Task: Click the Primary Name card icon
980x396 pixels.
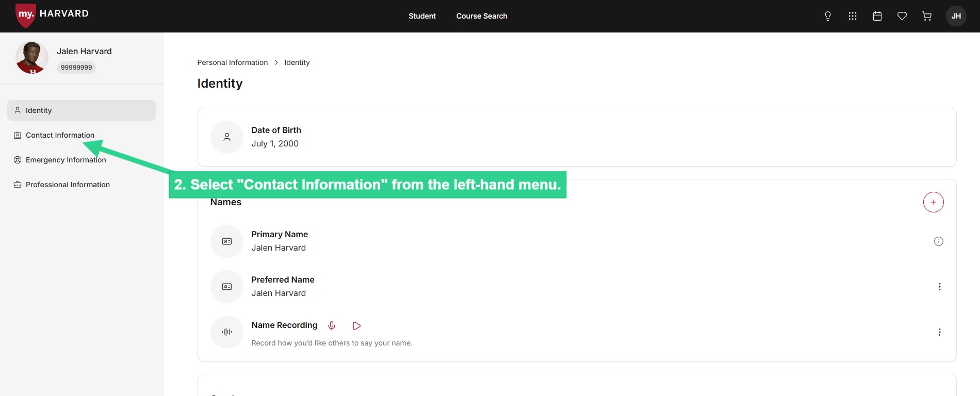Action: pos(227,241)
